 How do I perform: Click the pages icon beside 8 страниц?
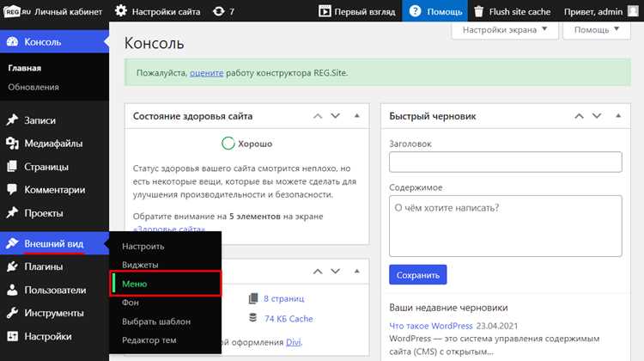pos(253,298)
